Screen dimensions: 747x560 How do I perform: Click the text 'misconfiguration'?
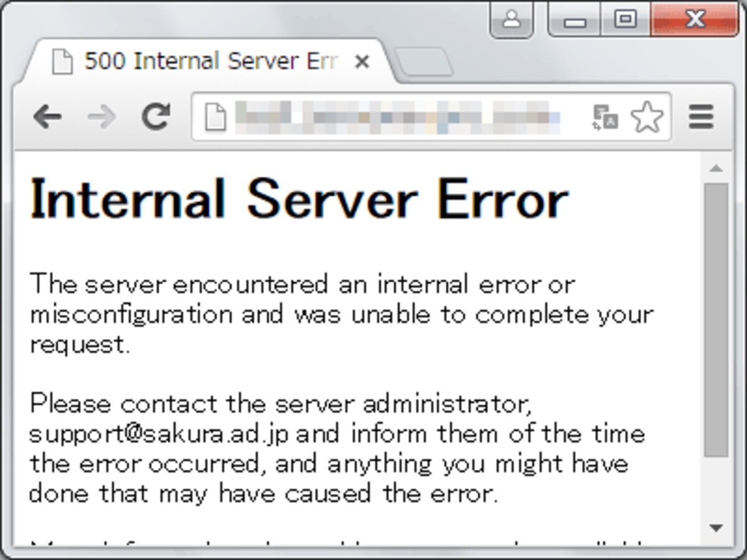[131, 315]
